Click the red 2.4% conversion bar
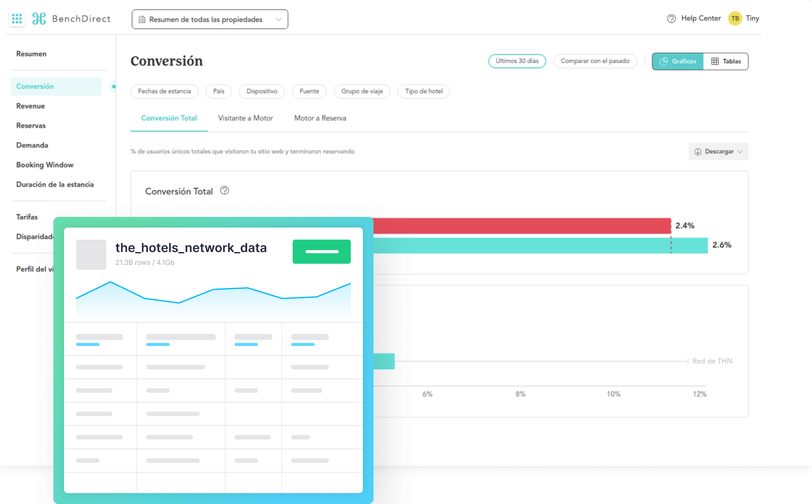Viewport: 812px width, 504px height. pyautogui.click(x=520, y=226)
